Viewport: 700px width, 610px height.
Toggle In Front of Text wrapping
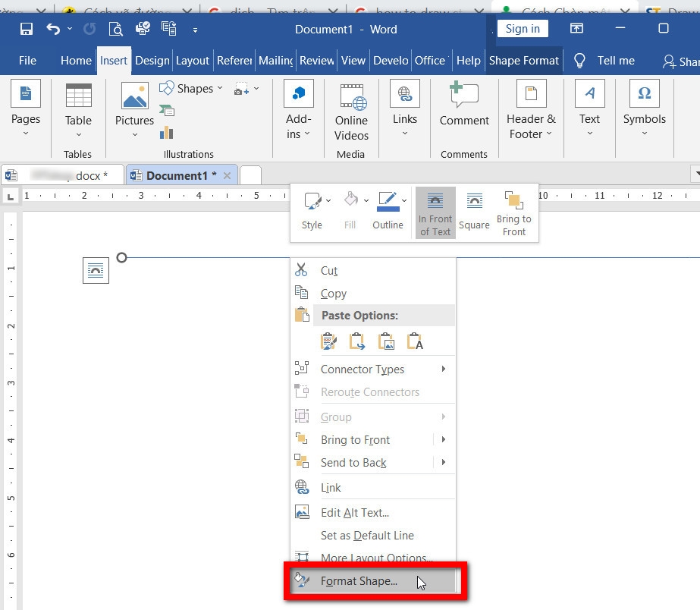coord(435,213)
